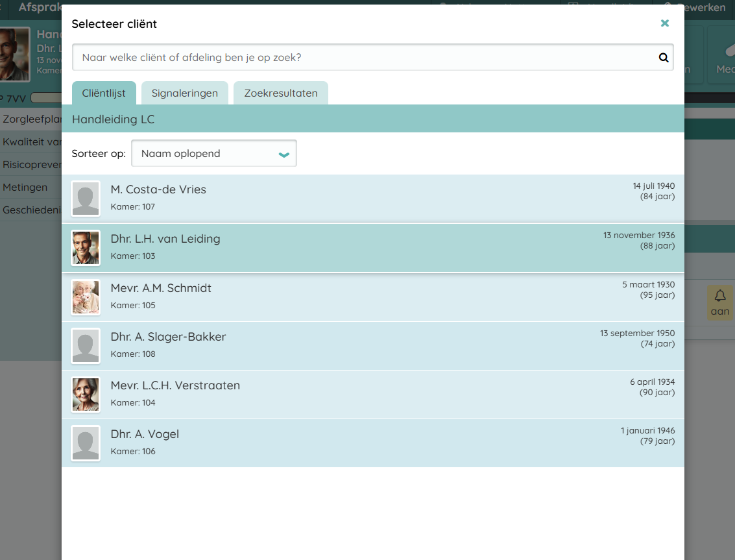Open the sort order dropdown chevron
The height and width of the screenshot is (560, 735).
(283, 154)
